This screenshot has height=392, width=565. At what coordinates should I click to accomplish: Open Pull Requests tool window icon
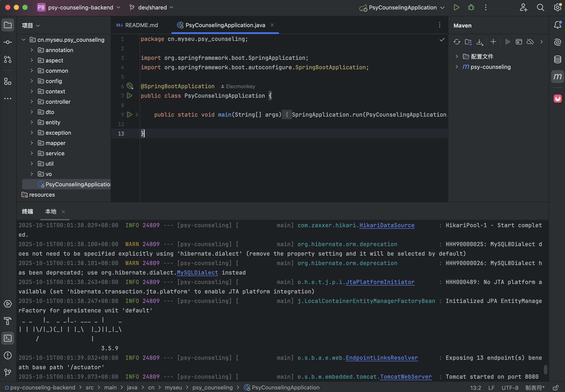point(8,59)
